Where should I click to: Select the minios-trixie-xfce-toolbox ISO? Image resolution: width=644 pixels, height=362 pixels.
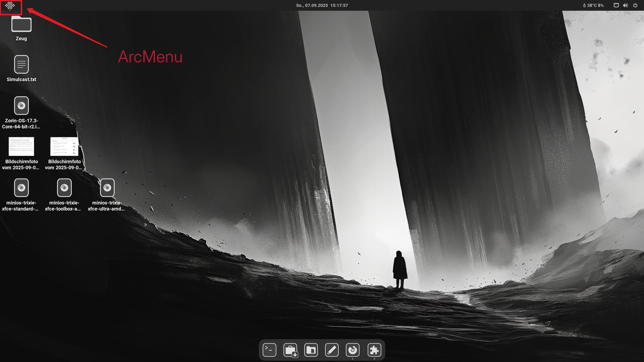64,188
